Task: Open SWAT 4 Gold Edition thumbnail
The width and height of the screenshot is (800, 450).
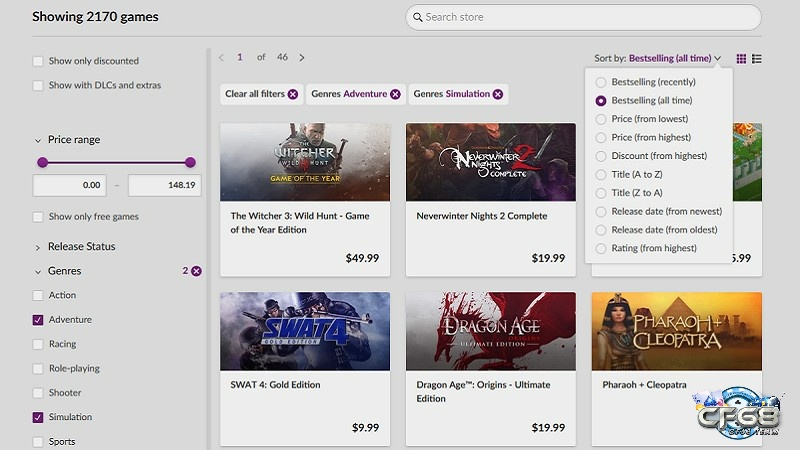Action: 305,331
